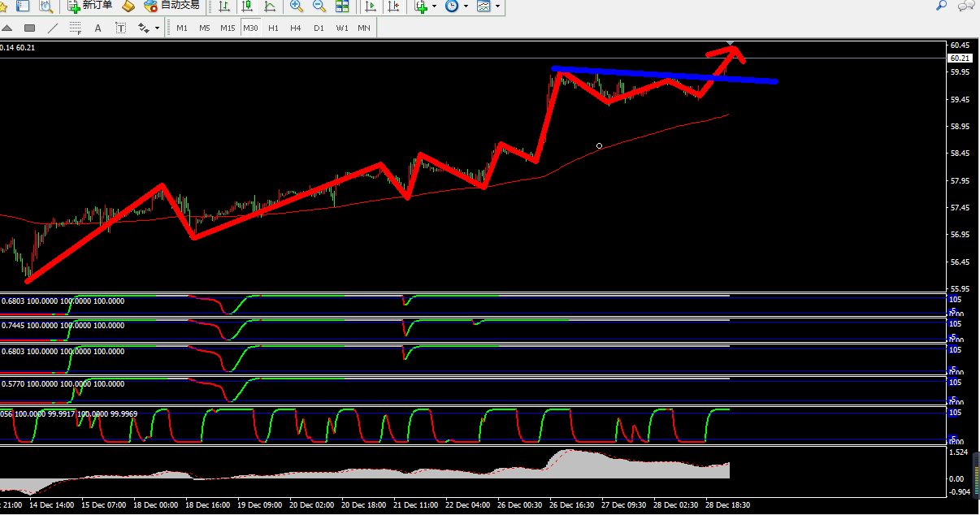Viewport: 980px width, 515px height.
Task: Open the chart templates dropdown arrow
Action: pyautogui.click(x=497, y=6)
